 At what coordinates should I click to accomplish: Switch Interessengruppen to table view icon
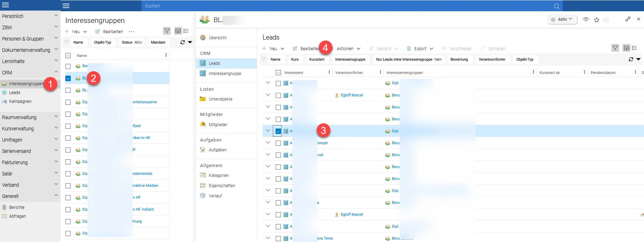click(x=178, y=31)
